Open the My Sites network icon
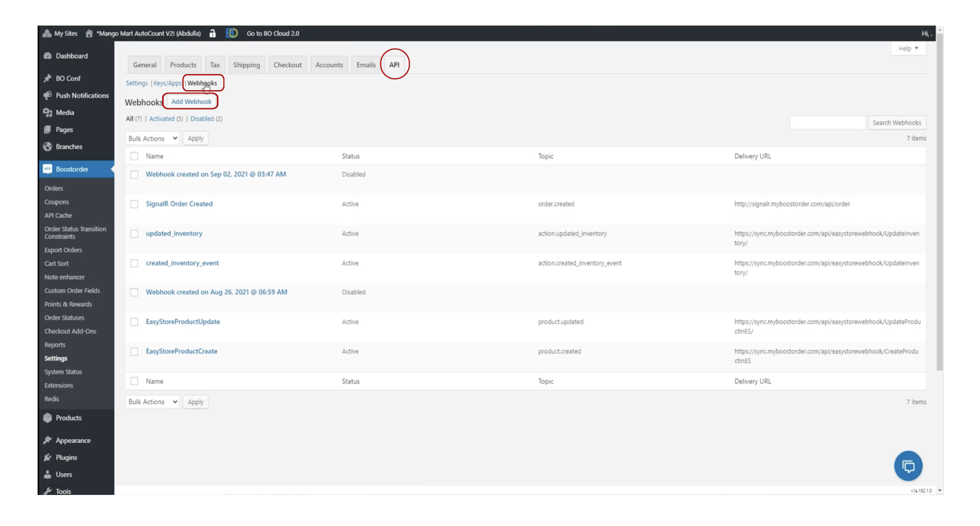 pyautogui.click(x=47, y=33)
